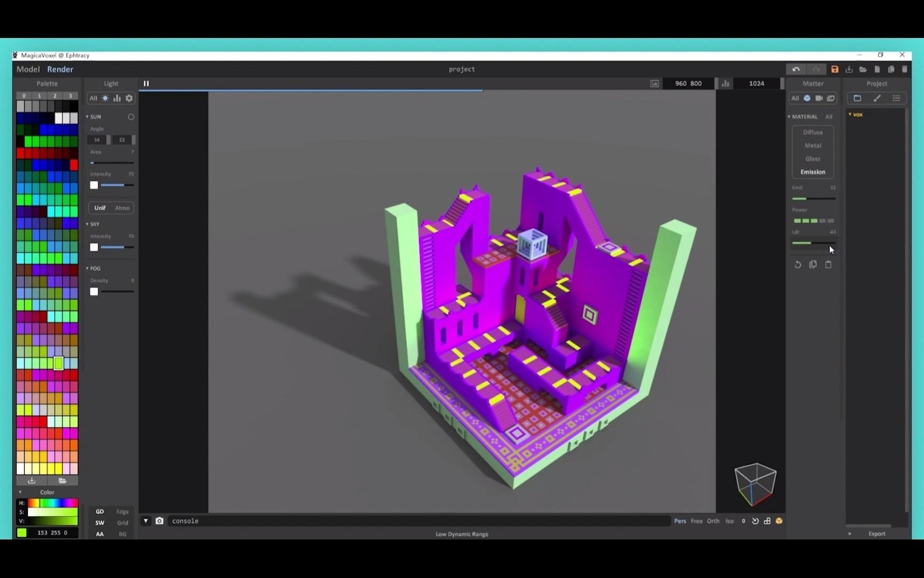The width and height of the screenshot is (924, 578).
Task: Select the Sun icon in the Light panel
Action: (x=105, y=98)
